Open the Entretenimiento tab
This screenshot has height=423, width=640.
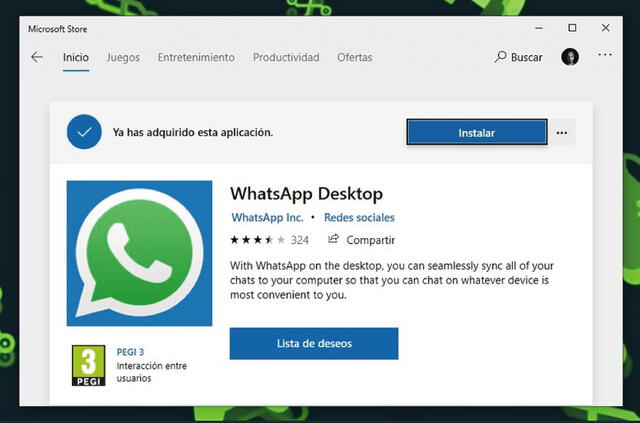coord(196,58)
